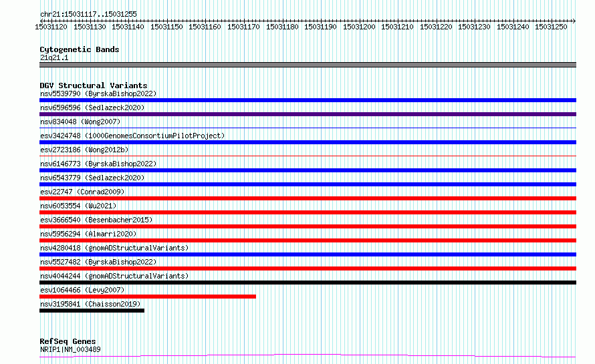Screen dimensions: 595x364
Task: Click the black bar under nsv4044244
Action: pyautogui.click(x=308, y=283)
